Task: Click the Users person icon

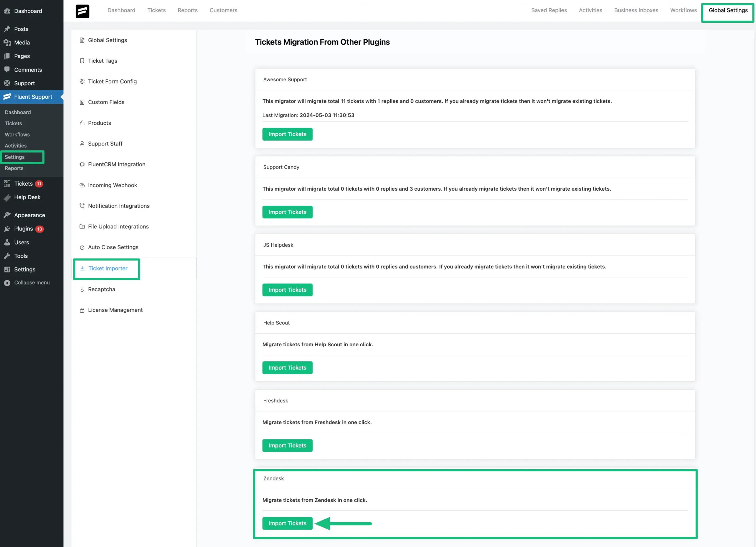Action: [x=7, y=243]
